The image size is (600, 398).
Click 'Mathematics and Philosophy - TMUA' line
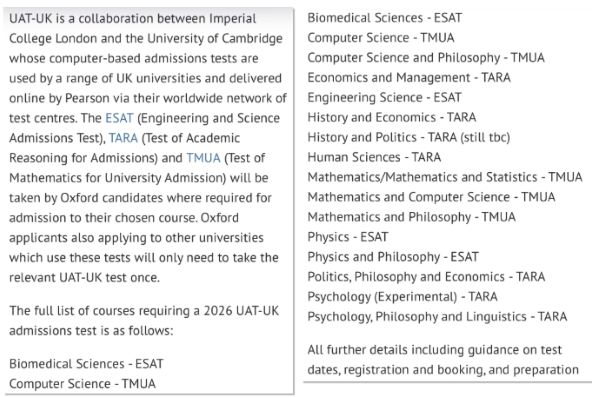[412, 217]
